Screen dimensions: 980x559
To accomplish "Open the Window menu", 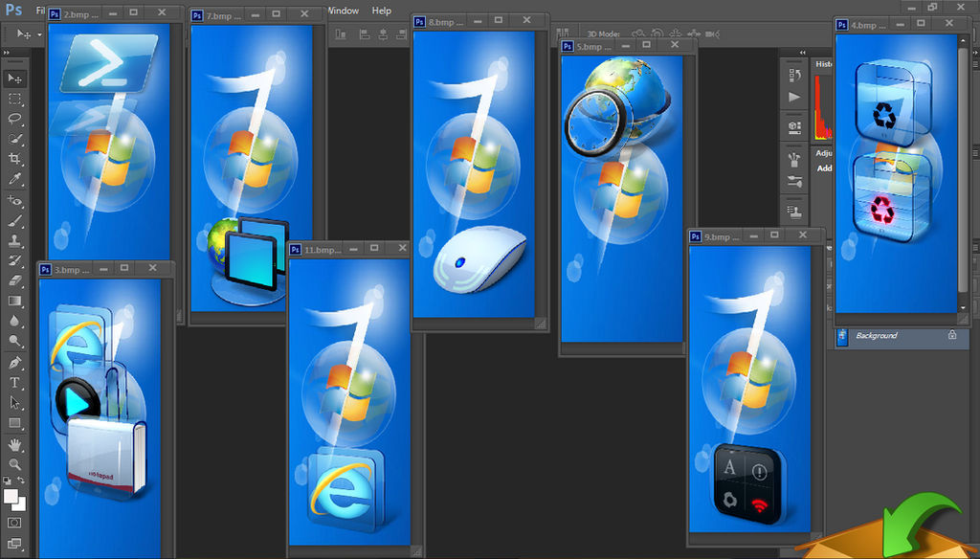I will coord(344,11).
